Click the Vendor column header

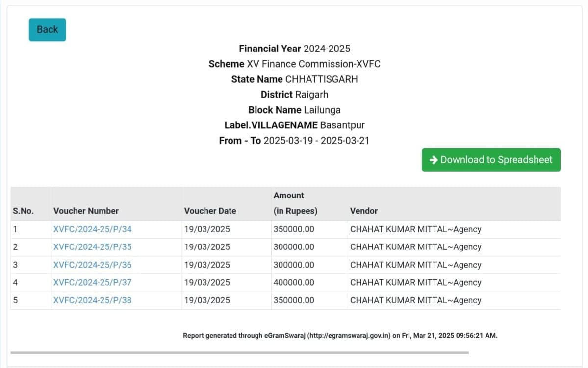(x=364, y=211)
